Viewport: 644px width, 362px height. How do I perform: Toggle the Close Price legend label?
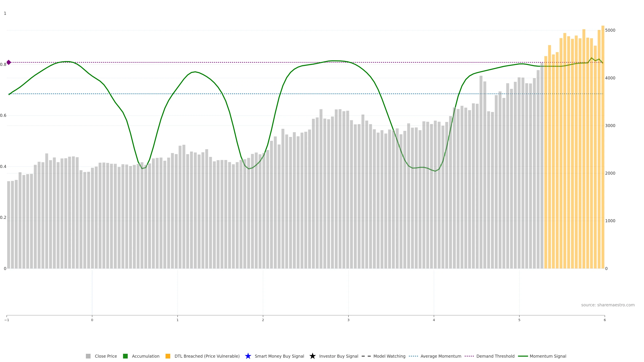pos(106,356)
